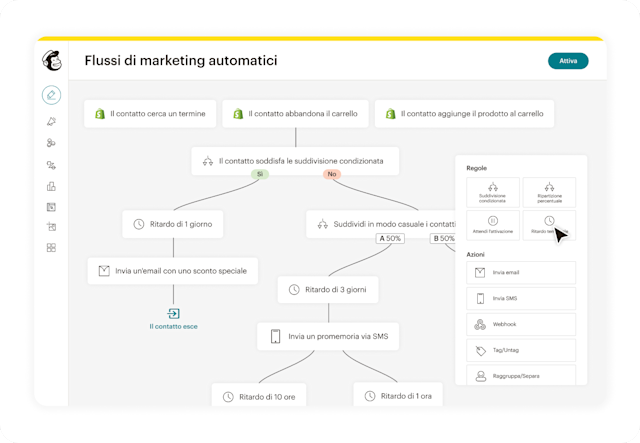Add the Tag/Untag action
640x443 pixels.
(520, 350)
